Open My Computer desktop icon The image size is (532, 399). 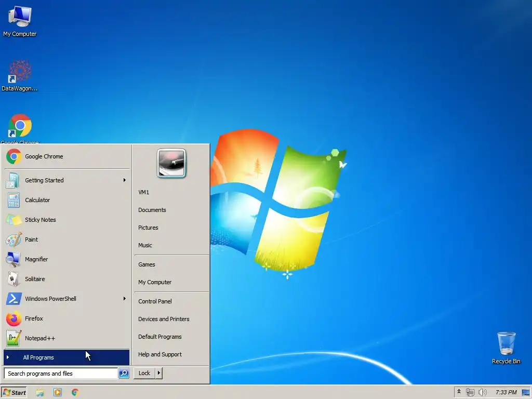(x=20, y=20)
